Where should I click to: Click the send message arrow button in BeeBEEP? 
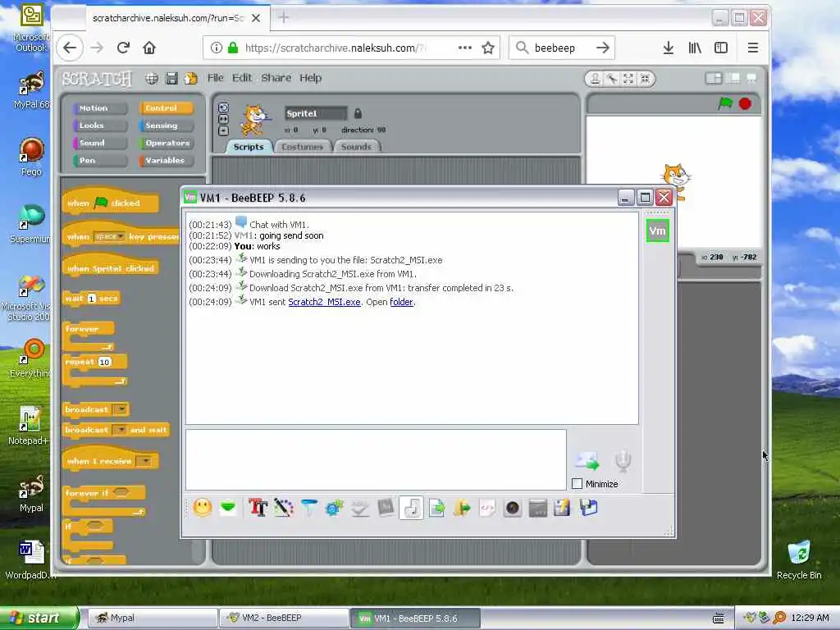[x=587, y=461]
